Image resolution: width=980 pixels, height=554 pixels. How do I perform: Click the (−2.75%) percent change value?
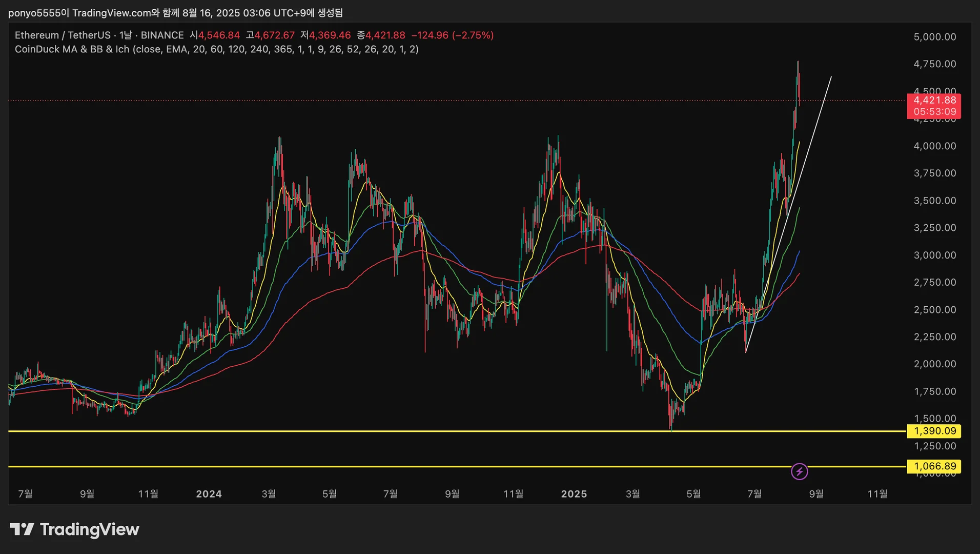(x=473, y=35)
